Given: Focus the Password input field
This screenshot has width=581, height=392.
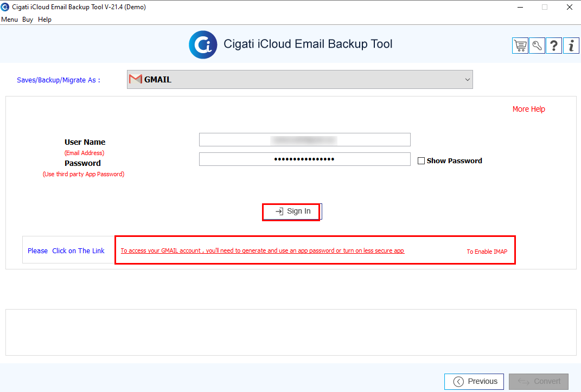Looking at the screenshot, I should (x=304, y=159).
